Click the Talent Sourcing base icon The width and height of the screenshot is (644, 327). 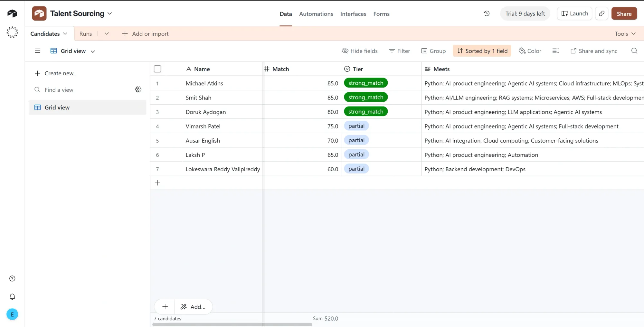(39, 14)
